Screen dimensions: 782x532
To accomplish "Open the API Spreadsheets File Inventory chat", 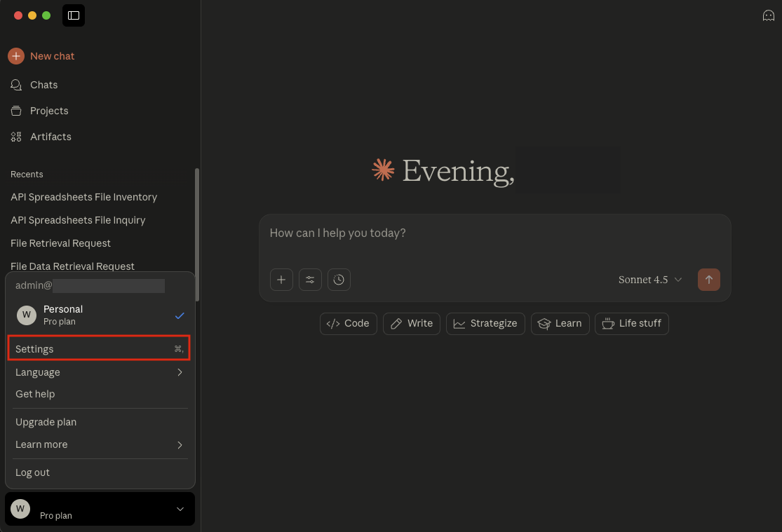I will click(83, 197).
